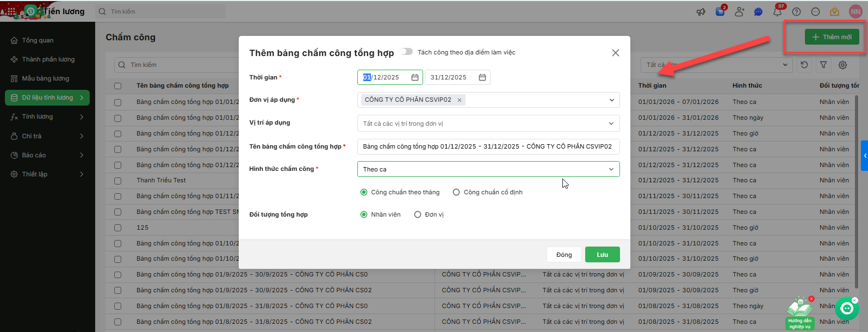Remove the CÔNG TY CỔ PHẦN CSVIP02 tag
The height and width of the screenshot is (332, 868).
point(460,100)
